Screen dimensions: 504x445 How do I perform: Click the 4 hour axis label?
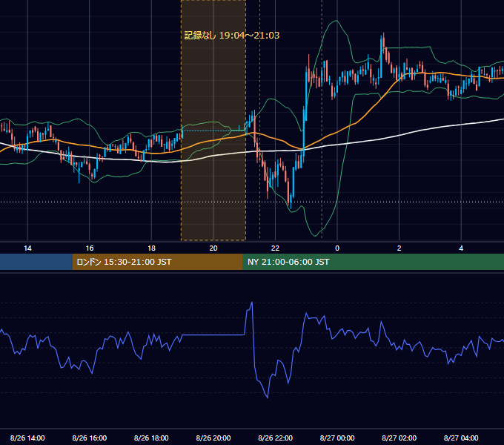[461, 248]
